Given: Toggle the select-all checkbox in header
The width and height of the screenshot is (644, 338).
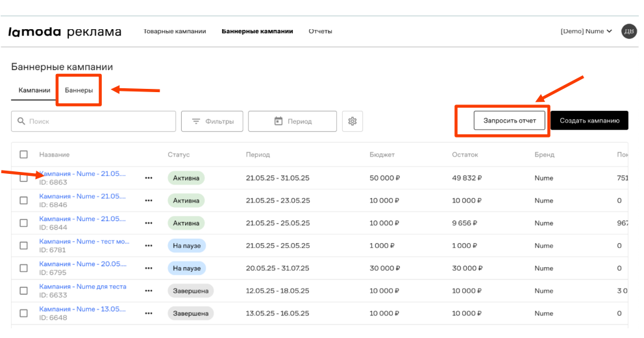Looking at the screenshot, I should 24,154.
